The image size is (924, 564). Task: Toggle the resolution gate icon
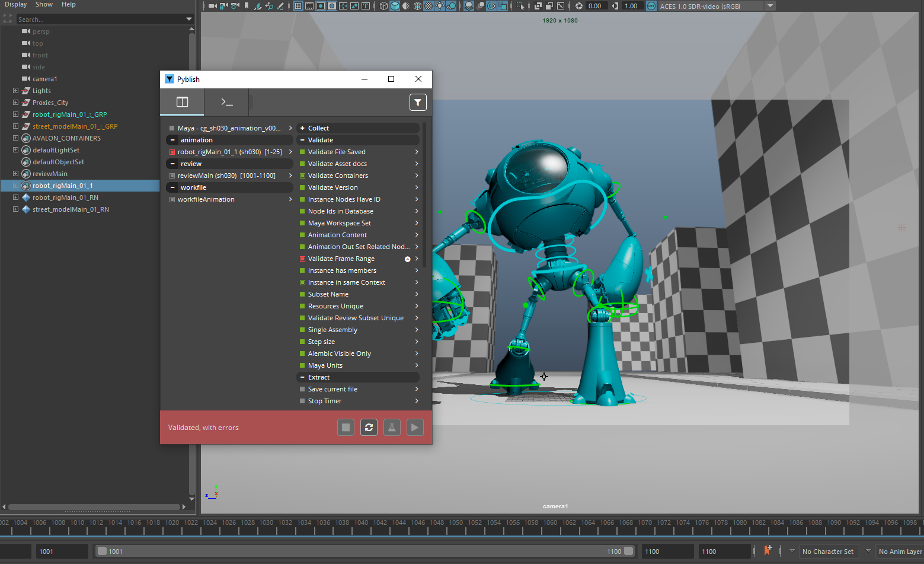click(320, 6)
